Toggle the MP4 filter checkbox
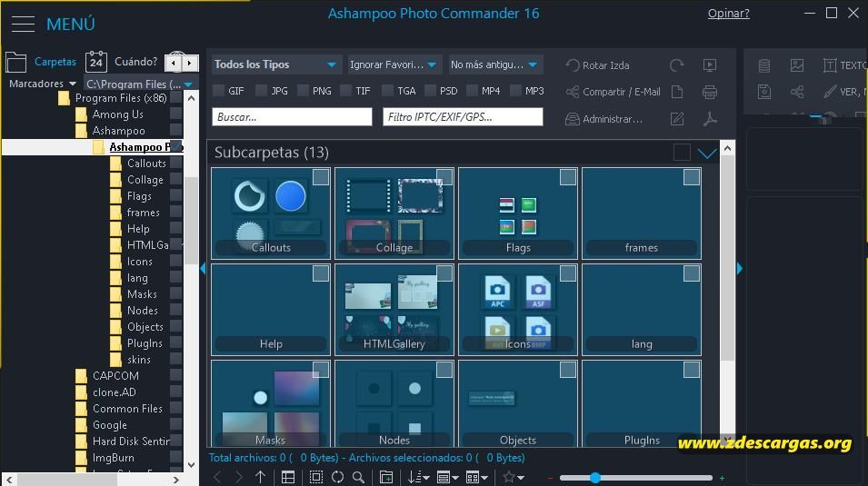The height and width of the screenshot is (486, 868). [x=473, y=90]
